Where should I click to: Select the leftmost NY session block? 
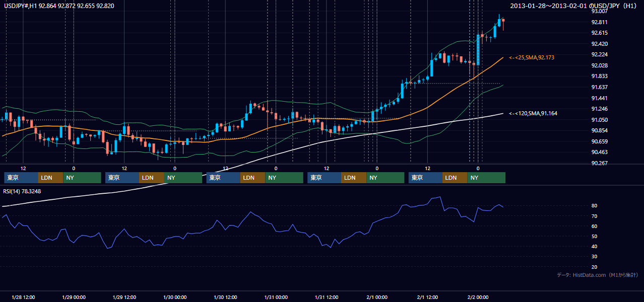tap(82, 178)
